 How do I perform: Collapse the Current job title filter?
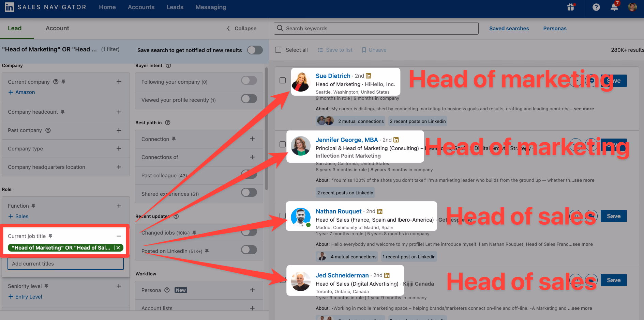(x=119, y=236)
